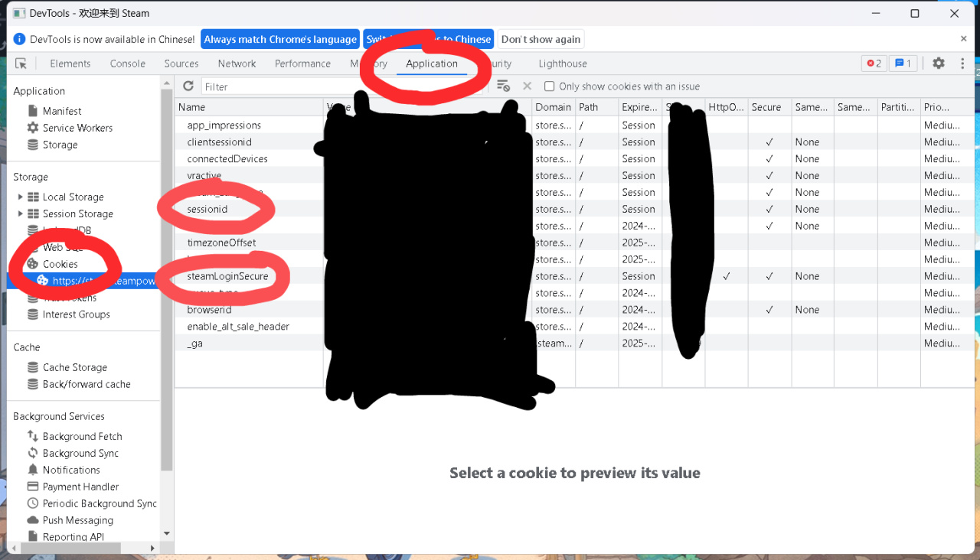Sort cookies by the Secure column header
This screenshot has height=560, width=980.
[769, 107]
